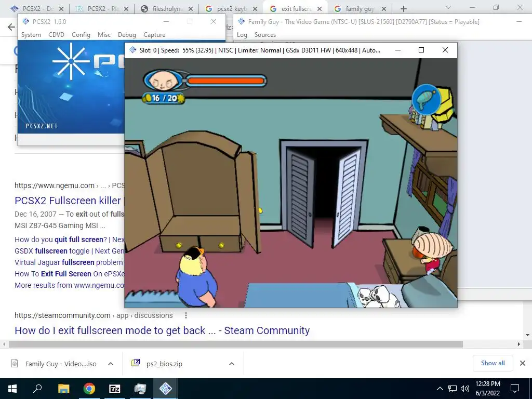Open Virtual Jaguar fullscreen problem link

pyautogui.click(x=69, y=262)
